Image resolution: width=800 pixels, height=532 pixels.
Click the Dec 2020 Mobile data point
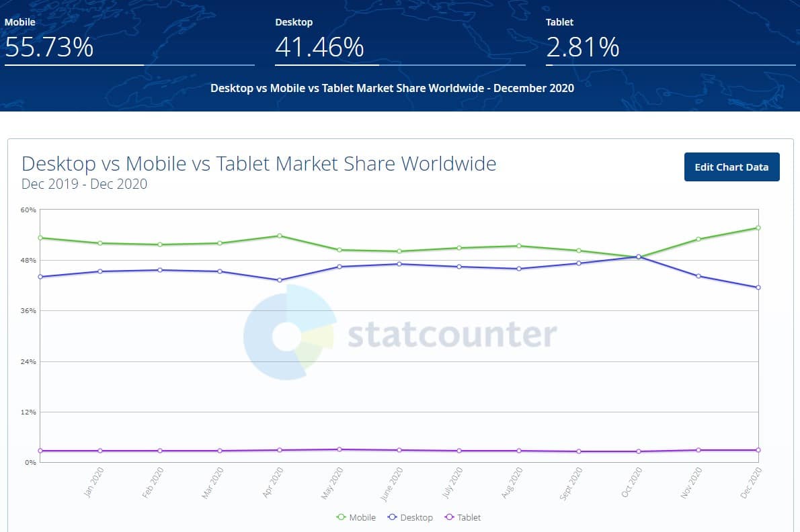[x=758, y=228]
